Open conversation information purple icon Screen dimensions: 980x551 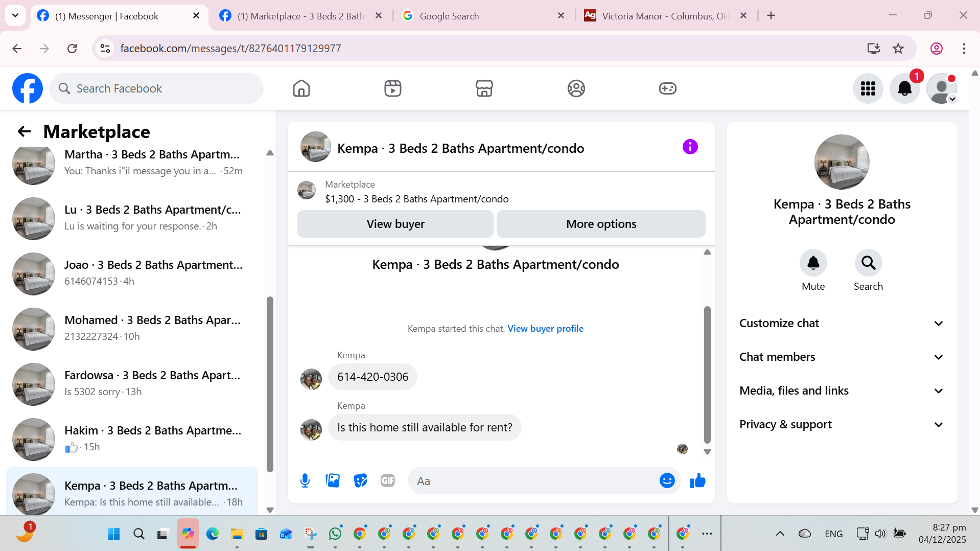pyautogui.click(x=690, y=147)
